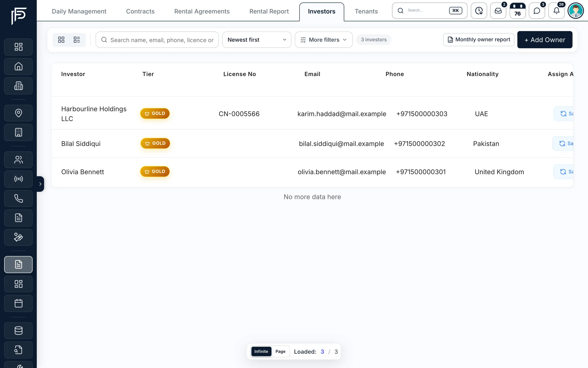
Task: Open the Newest first sort dropdown
Action: (257, 40)
